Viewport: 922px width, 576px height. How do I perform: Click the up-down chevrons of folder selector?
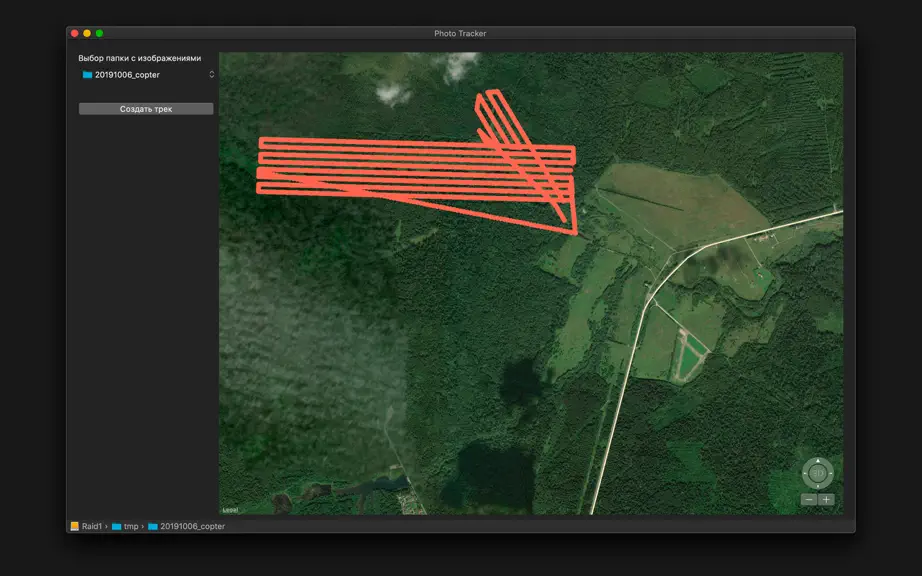click(212, 75)
